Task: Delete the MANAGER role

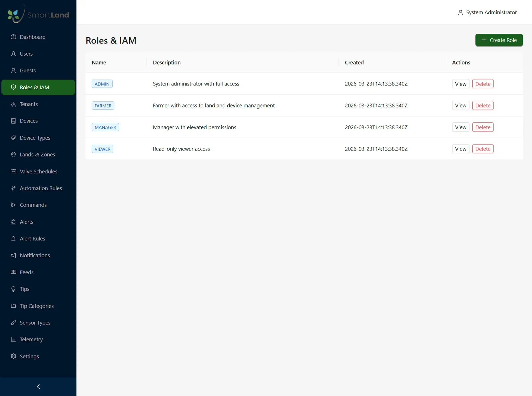Action: [x=483, y=127]
